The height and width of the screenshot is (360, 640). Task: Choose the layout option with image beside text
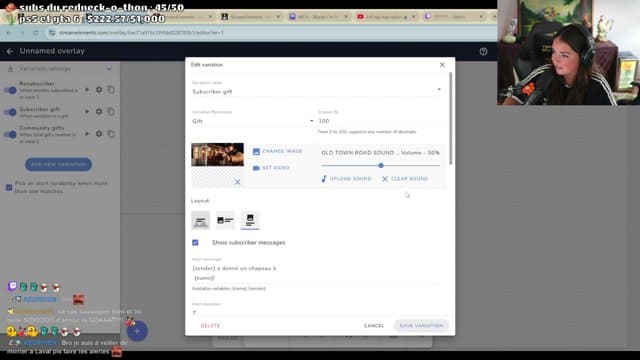[x=225, y=221]
